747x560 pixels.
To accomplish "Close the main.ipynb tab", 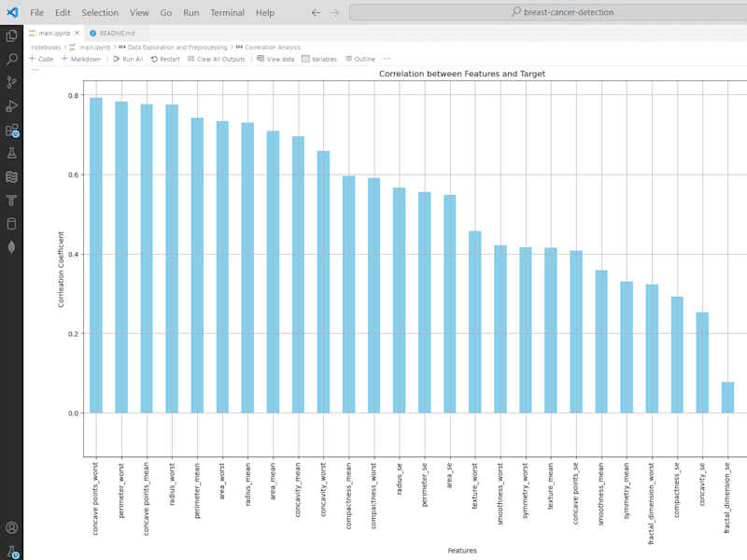I will coord(77,33).
